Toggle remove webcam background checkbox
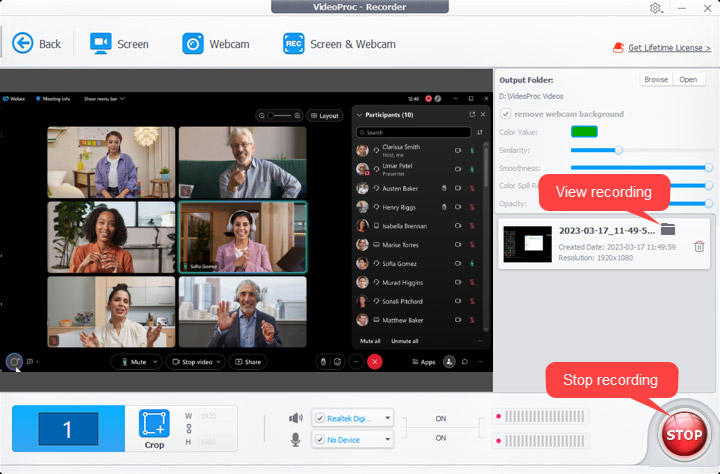This screenshot has height=474, width=720. pyautogui.click(x=505, y=113)
